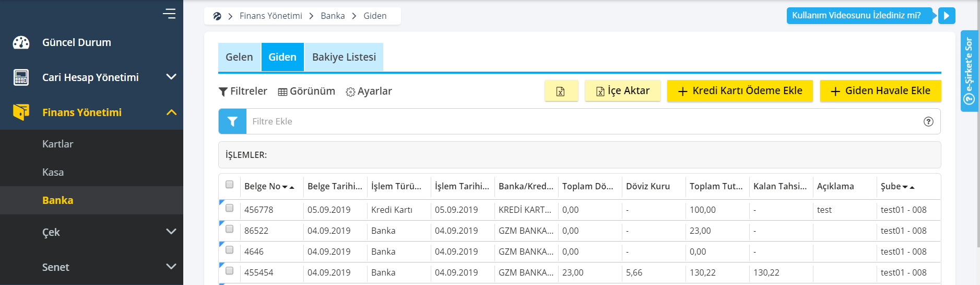This screenshot has width=980, height=285.
Task: Open filter help question mark icon
Action: [928, 121]
